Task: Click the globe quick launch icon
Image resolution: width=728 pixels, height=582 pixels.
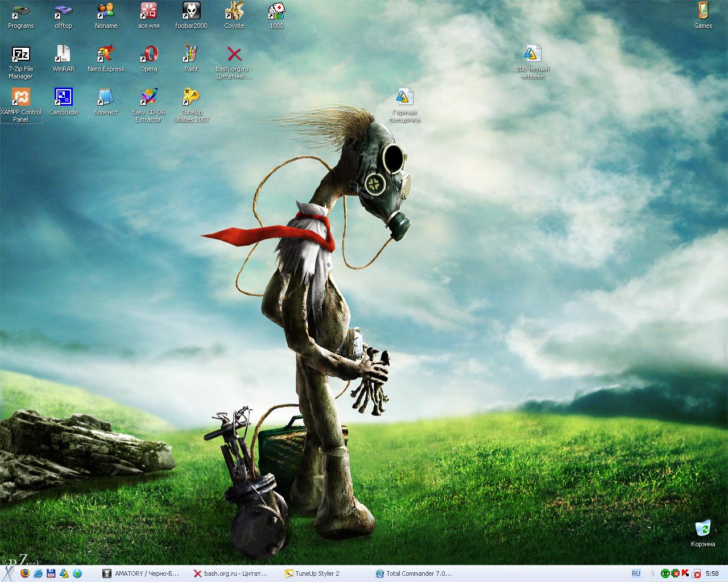Action: [77, 573]
